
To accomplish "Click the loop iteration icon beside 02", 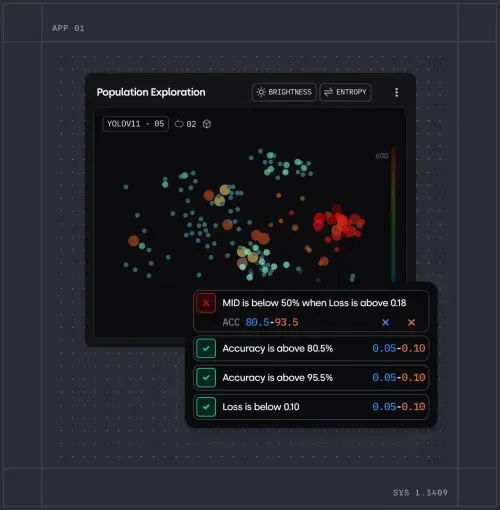I will tap(179, 124).
